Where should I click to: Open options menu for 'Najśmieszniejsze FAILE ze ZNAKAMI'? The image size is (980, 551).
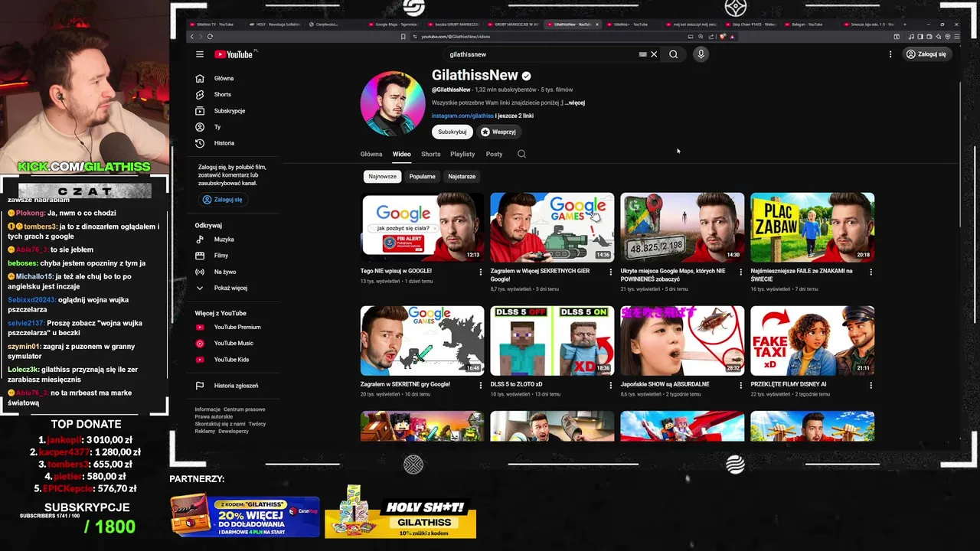point(871,272)
